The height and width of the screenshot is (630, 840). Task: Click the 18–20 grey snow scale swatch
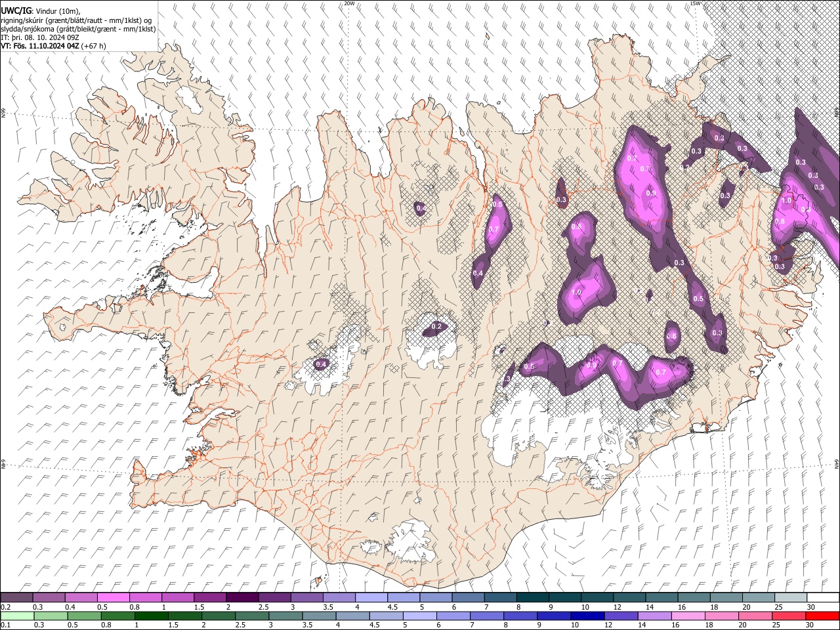point(726,598)
